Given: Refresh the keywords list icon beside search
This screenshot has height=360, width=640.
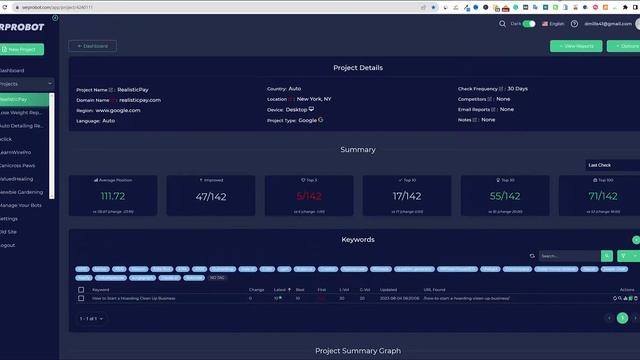Looking at the screenshot, I should [532, 256].
